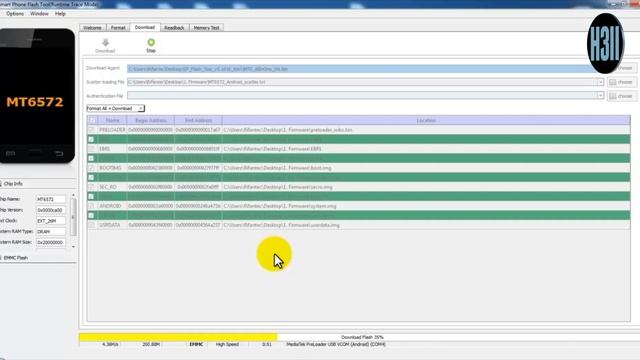The width and height of the screenshot is (640, 360).
Task: Click the Name column header
Action: [x=112, y=120]
